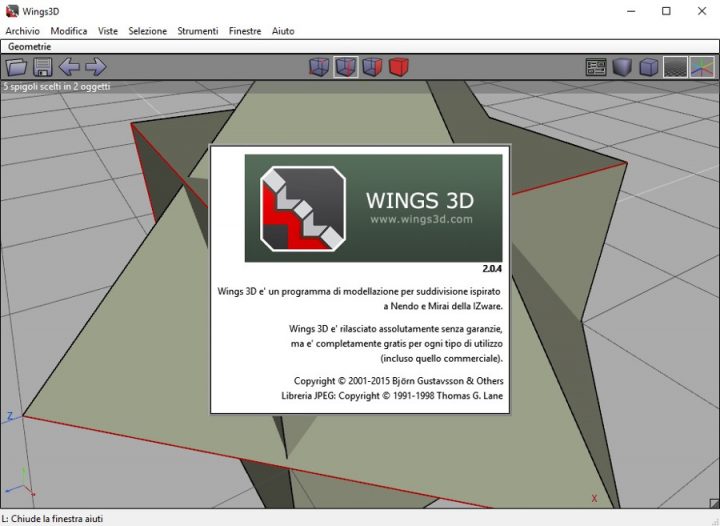Click the Wings3D app icon in title bar
Image resolution: width=720 pixels, height=526 pixels.
(x=12, y=11)
